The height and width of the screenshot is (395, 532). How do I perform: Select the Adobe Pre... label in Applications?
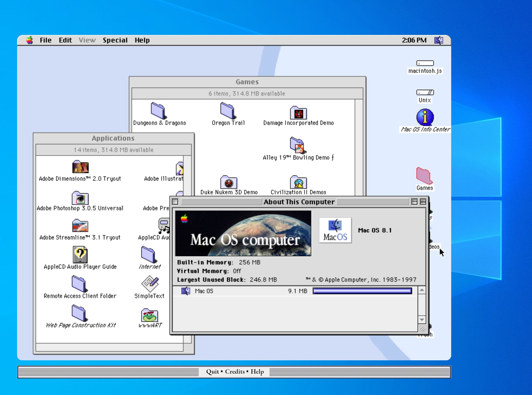point(156,208)
